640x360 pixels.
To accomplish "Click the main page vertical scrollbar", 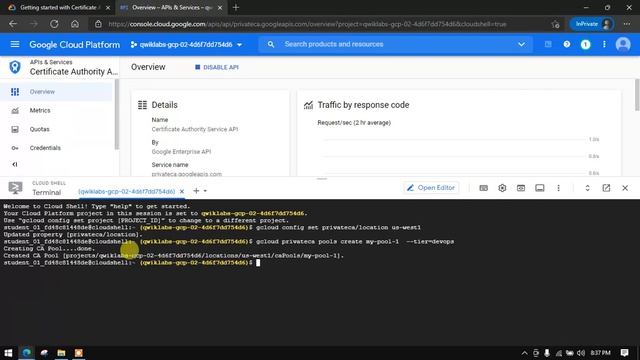I will [637, 95].
